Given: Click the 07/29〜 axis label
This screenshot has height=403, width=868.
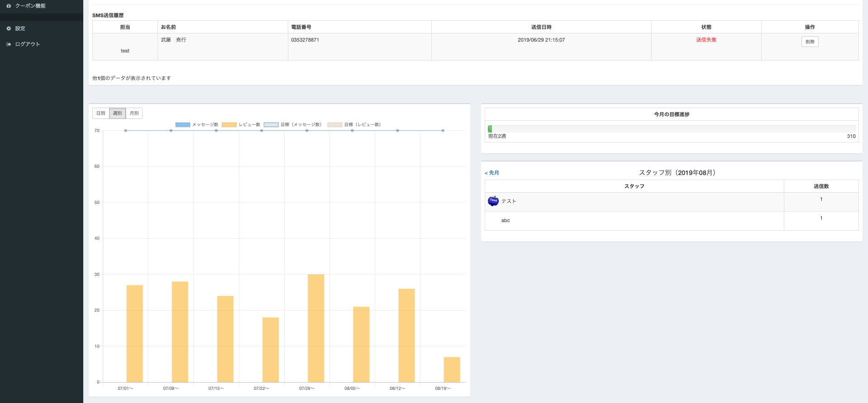Looking at the screenshot, I should pyautogui.click(x=307, y=389).
